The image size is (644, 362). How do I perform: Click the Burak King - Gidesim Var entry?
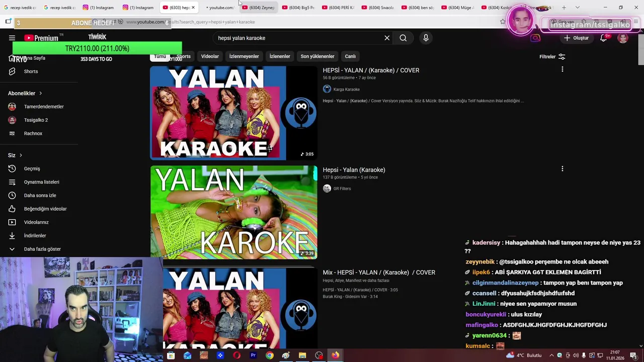(350, 297)
